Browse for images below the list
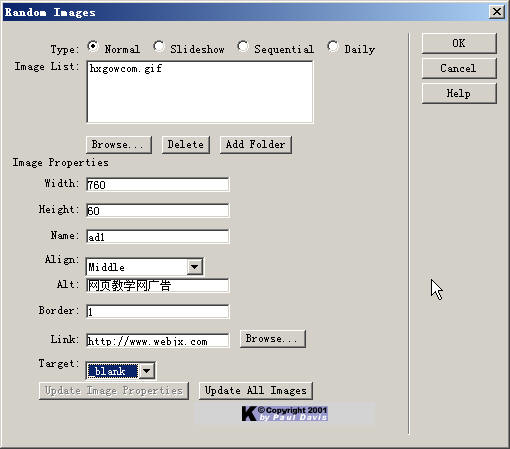The image size is (510, 449). (x=119, y=145)
